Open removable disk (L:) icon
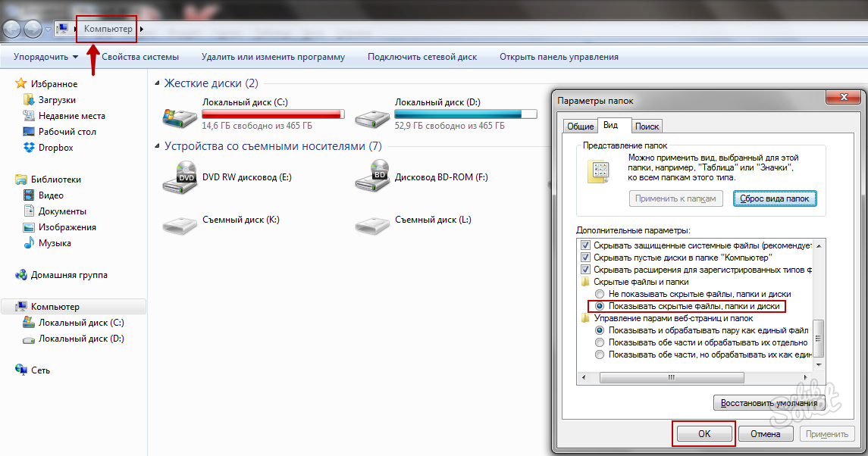 click(x=372, y=221)
